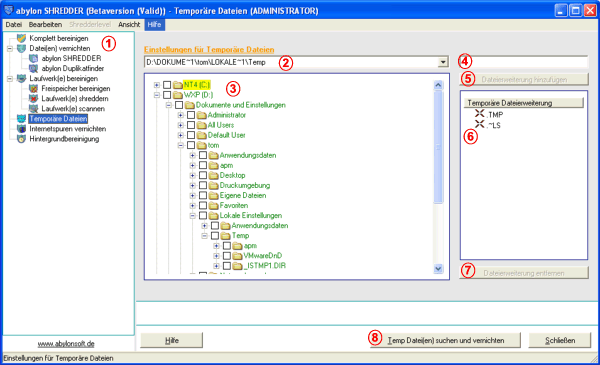Click the file extension input field
The width and height of the screenshot is (600, 365).
pos(523,62)
